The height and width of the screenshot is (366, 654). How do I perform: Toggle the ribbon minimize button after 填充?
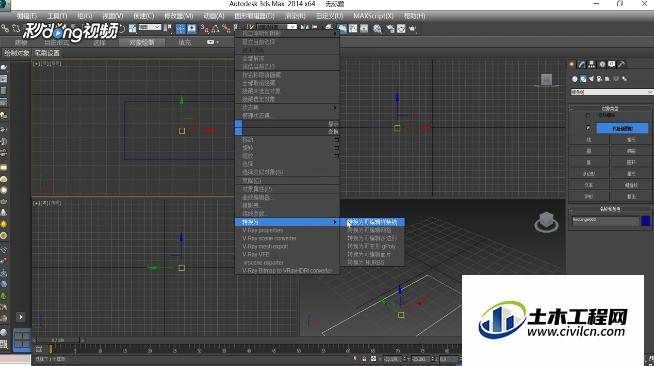212,42
